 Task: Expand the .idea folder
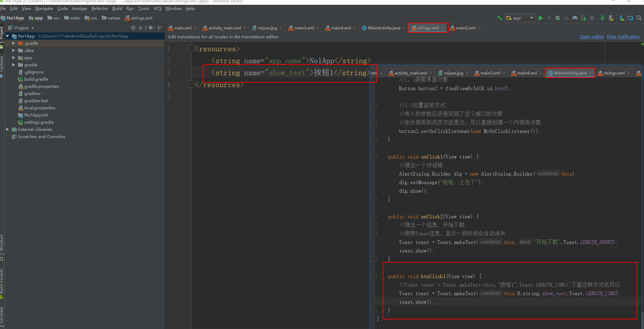point(14,51)
